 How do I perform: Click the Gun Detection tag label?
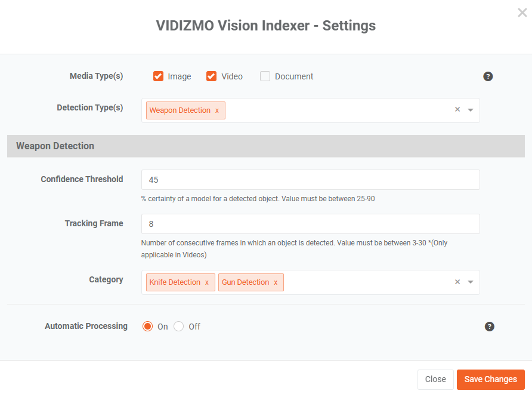tap(245, 282)
